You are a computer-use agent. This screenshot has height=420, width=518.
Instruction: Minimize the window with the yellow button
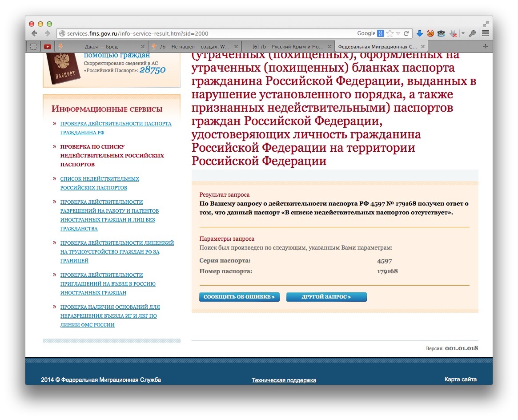(40, 24)
